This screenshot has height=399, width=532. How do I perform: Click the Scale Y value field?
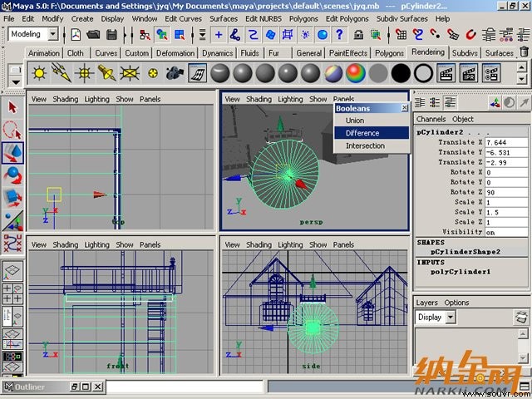point(506,213)
